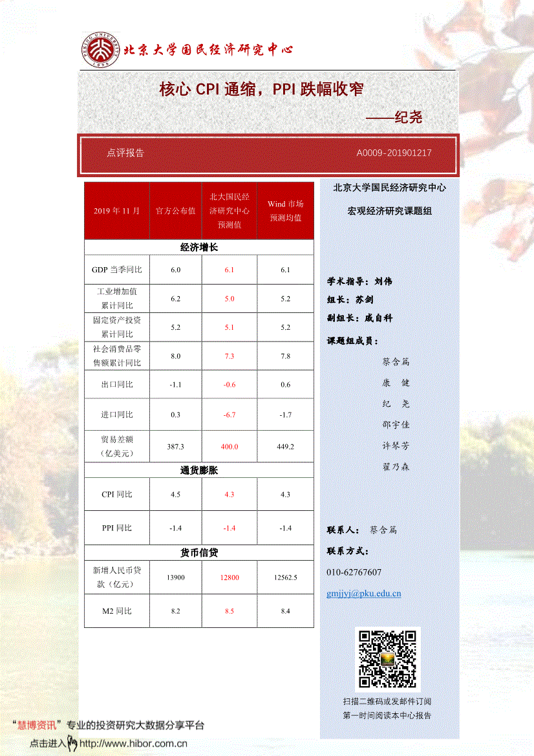Select trade balance official value 387.3

click(x=175, y=447)
